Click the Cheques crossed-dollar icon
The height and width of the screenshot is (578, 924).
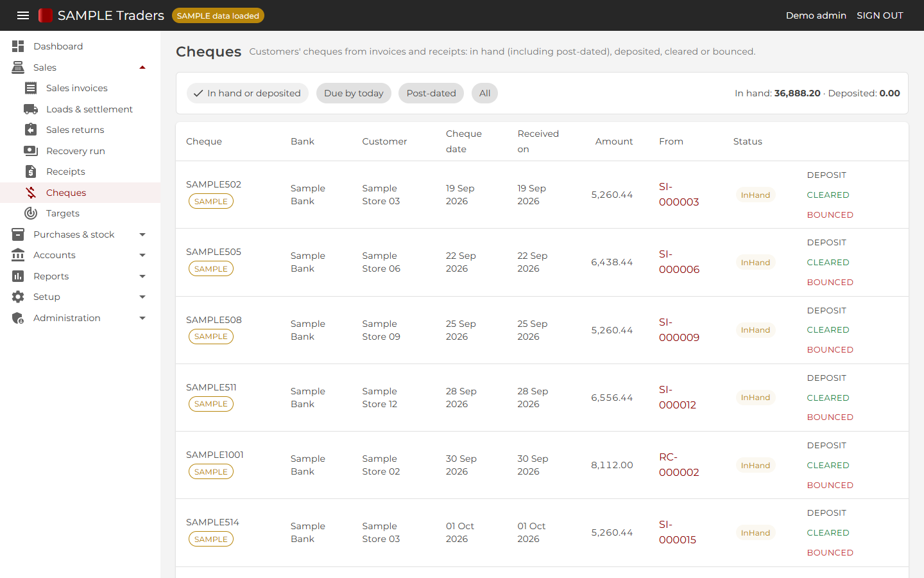[31, 193]
